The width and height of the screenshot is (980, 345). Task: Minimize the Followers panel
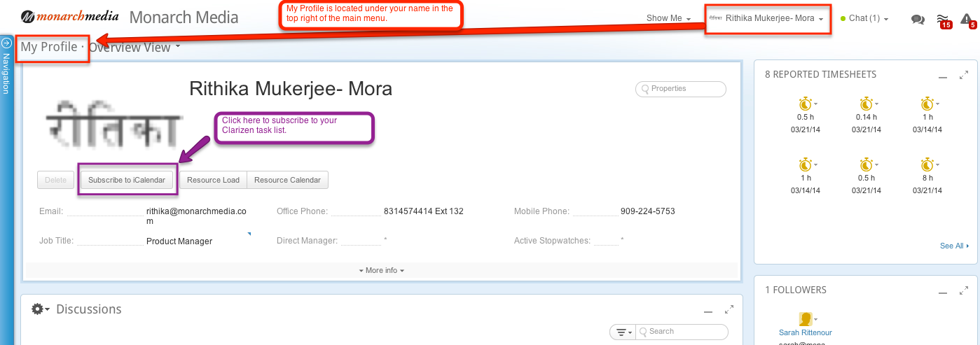click(x=943, y=292)
